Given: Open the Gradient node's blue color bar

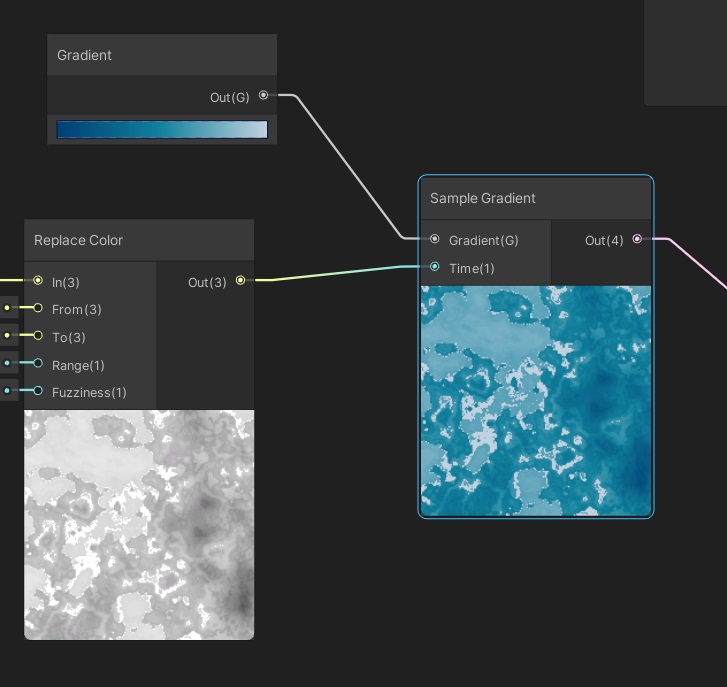Looking at the screenshot, I should [x=162, y=129].
